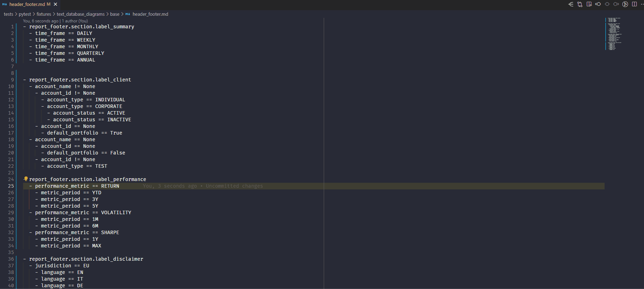
Task: Open more editor actions ellipsis
Action: [642, 4]
